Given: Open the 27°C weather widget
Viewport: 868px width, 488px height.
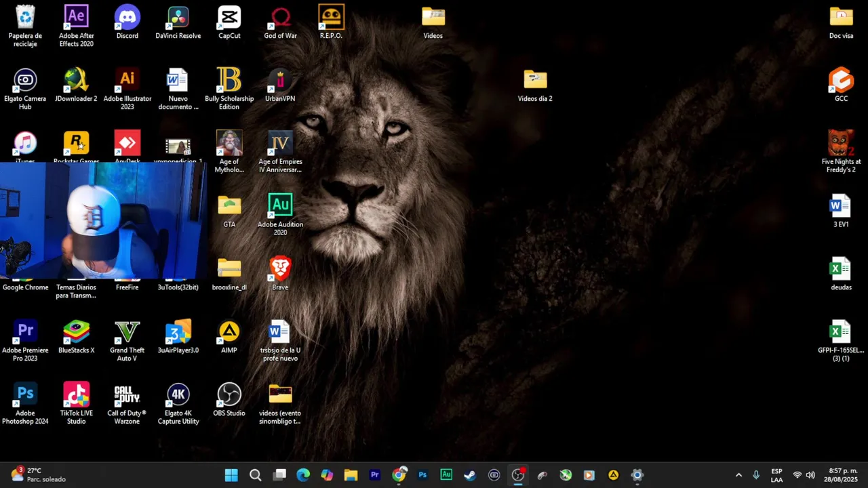Looking at the screenshot, I should pos(38,474).
